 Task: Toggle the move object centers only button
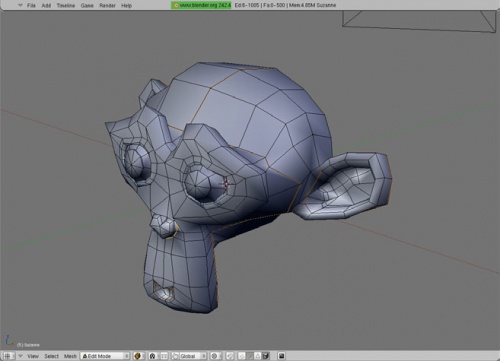(164, 356)
